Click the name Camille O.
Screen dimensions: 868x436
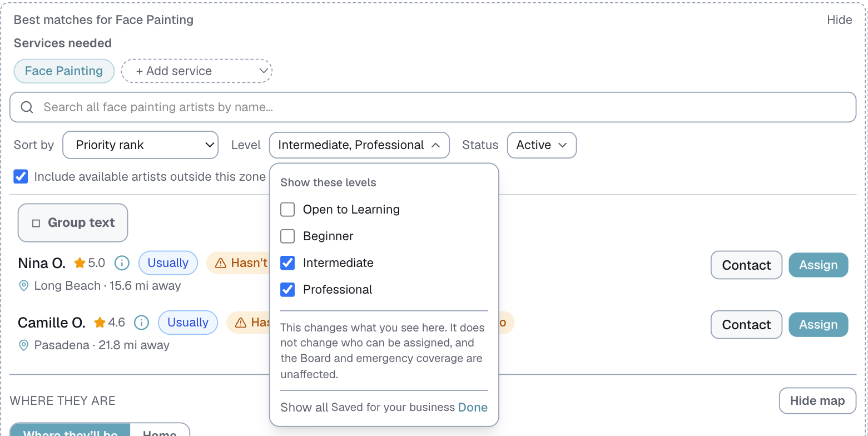pyautogui.click(x=52, y=323)
